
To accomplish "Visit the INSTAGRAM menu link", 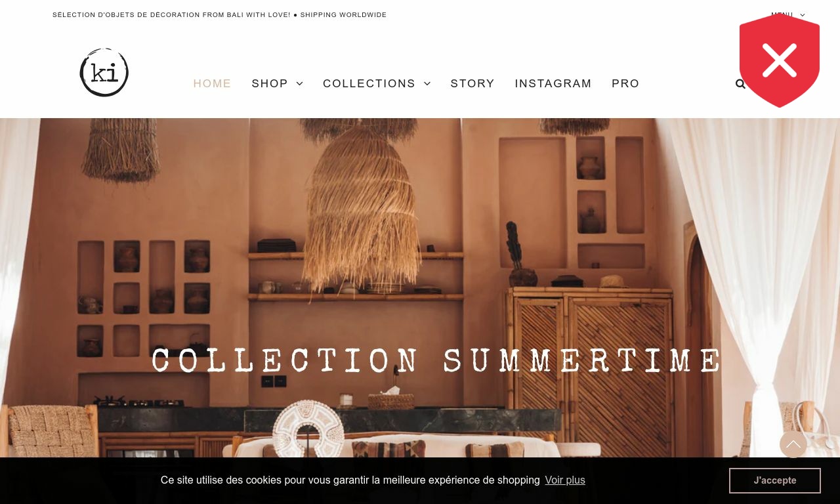I will 553,83.
